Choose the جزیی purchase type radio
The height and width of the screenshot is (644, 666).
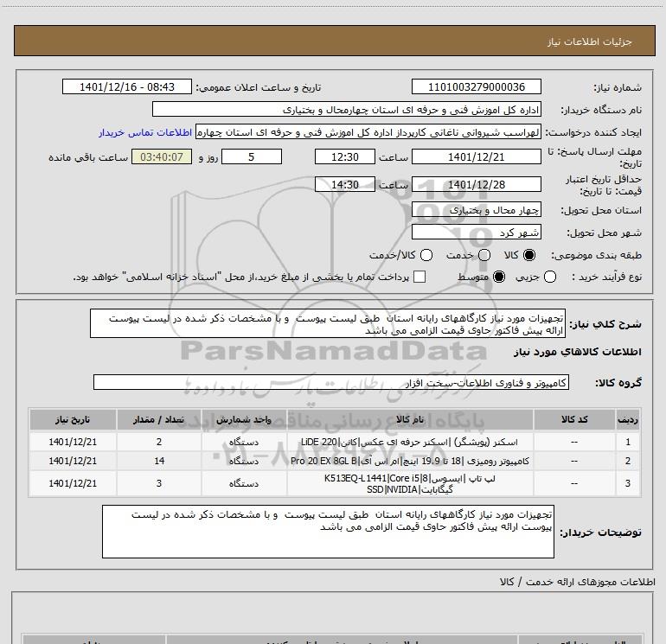coord(550,277)
